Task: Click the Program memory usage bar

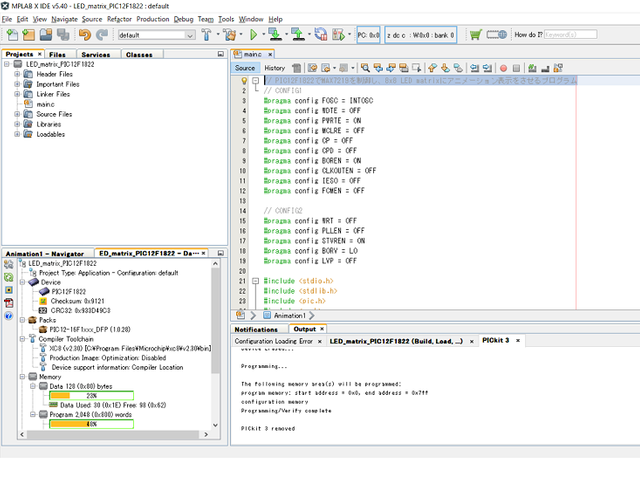Action: 92,423
